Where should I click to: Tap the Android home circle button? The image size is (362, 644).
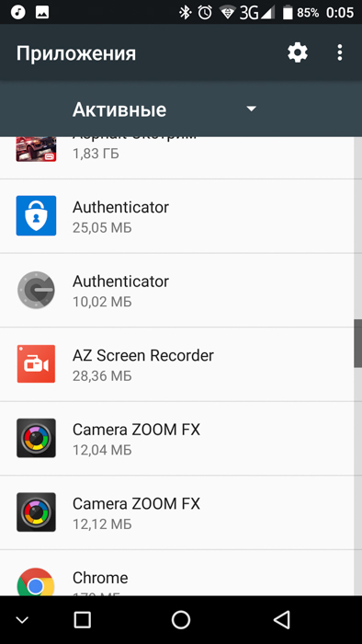(181, 620)
